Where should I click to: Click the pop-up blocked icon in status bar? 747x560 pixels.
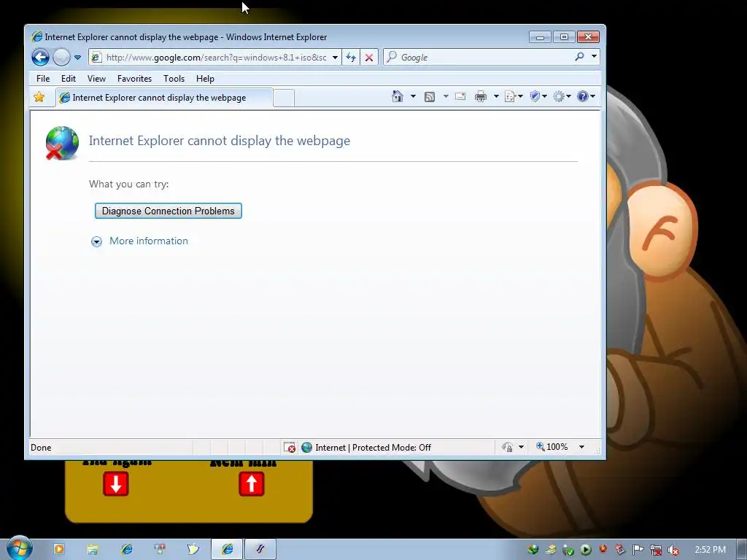[289, 447]
